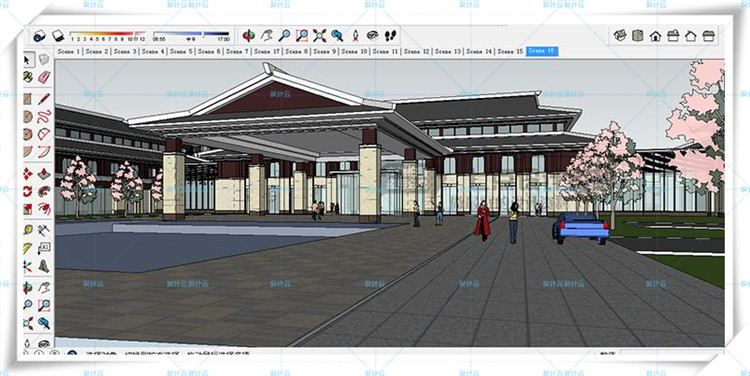The image size is (750, 376).
Task: Select the Rectangle drawing tool
Action: 28,99
